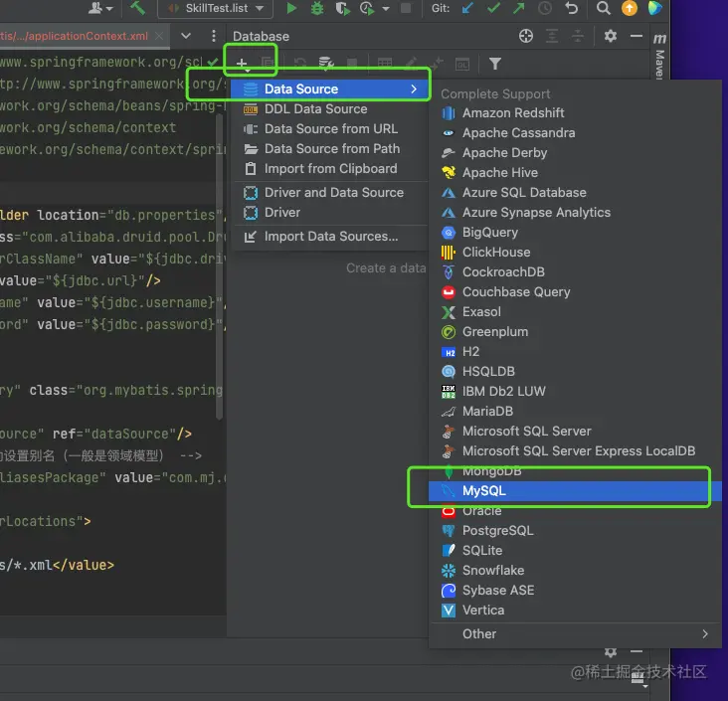Choose Snowflake data source
728x701 pixels.
point(575,571)
